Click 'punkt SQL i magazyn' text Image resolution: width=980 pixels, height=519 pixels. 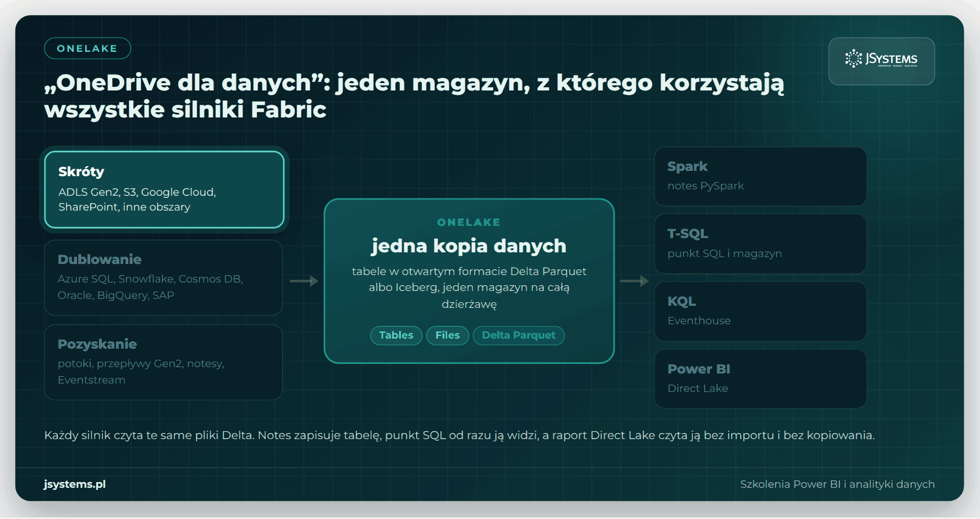pos(725,253)
